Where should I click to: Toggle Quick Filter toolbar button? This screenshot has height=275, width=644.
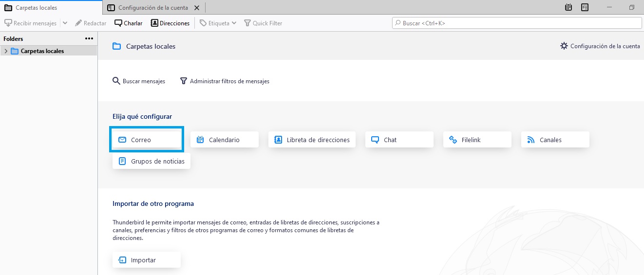263,23
